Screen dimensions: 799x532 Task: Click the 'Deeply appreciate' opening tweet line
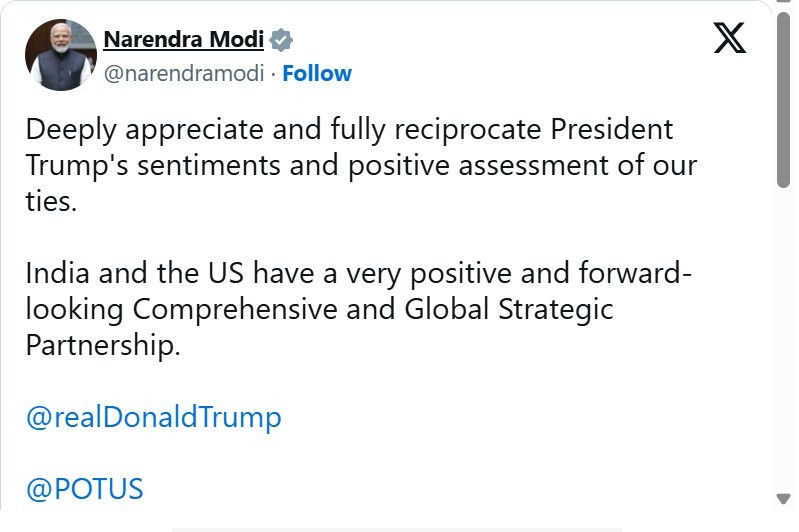click(349, 129)
